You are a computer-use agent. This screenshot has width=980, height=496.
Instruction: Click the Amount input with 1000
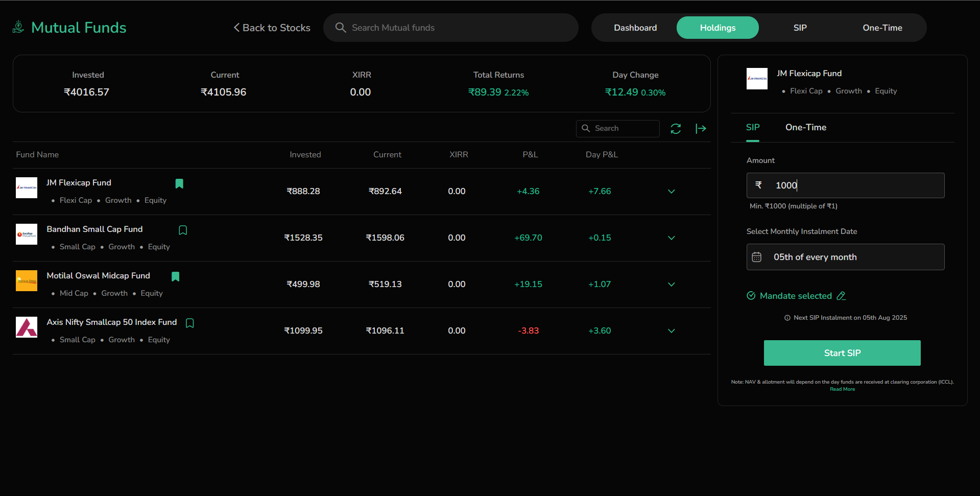[x=845, y=185]
